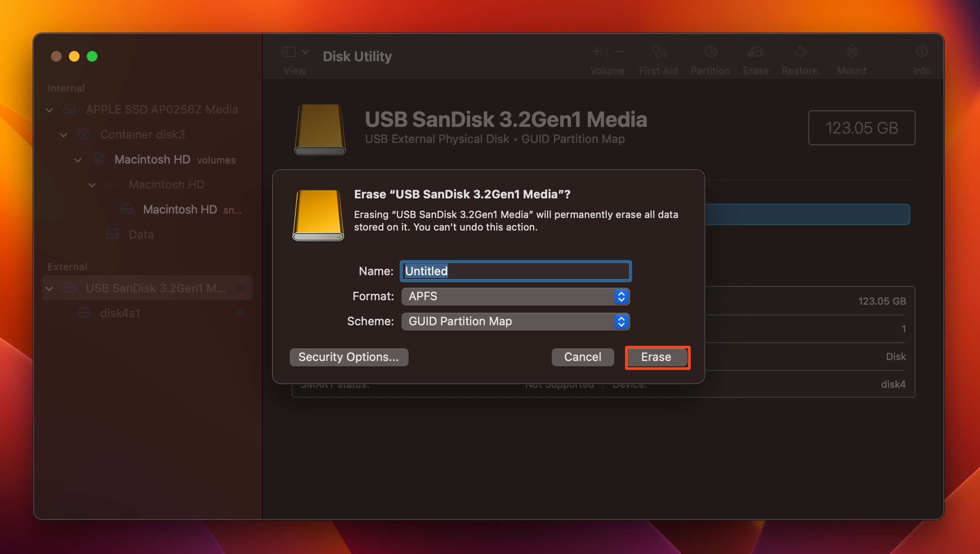
Task: Click the 123.05 GB capacity box
Action: [x=862, y=128]
